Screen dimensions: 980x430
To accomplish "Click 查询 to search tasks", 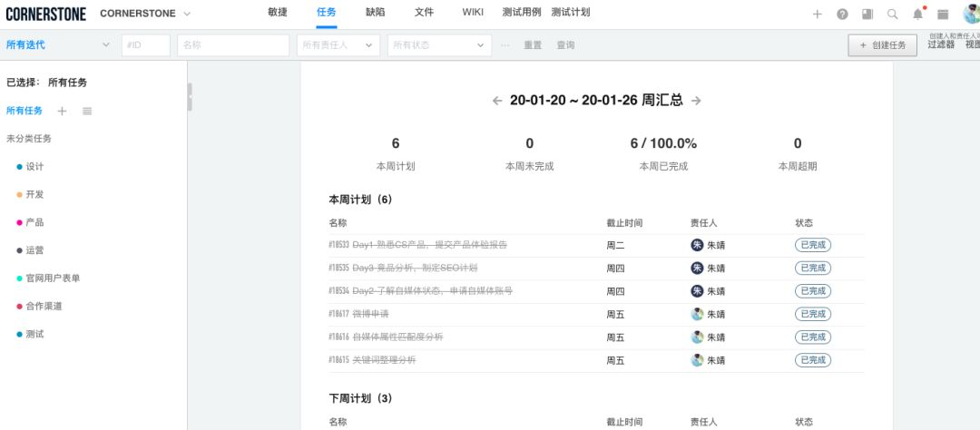I will 565,45.
